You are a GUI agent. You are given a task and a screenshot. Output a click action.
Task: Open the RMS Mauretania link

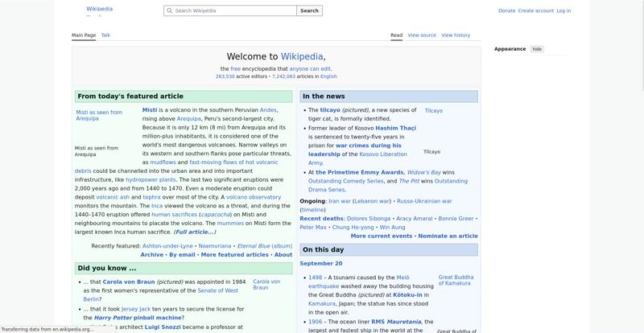pyautogui.click(x=396, y=322)
